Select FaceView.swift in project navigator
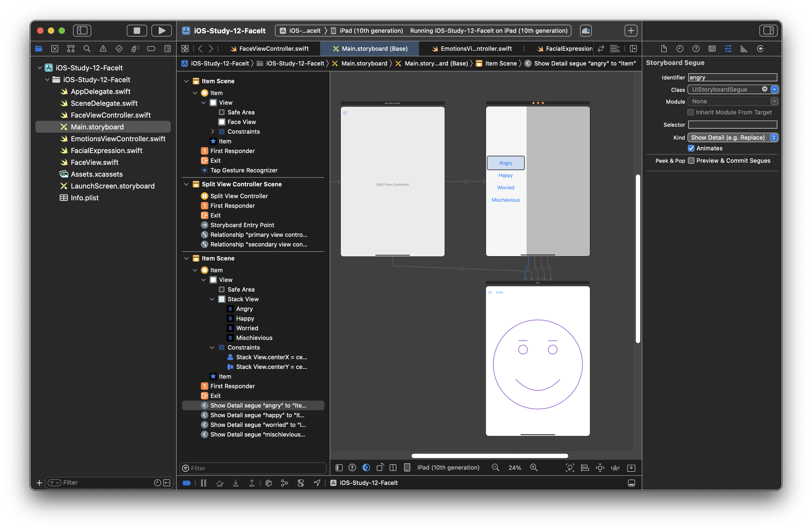This screenshot has height=530, width=812. 94,162
